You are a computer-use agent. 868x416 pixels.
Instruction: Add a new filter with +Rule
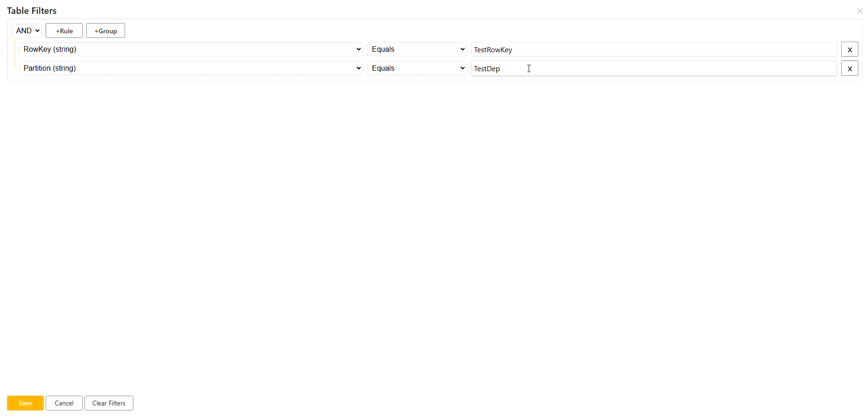64,31
